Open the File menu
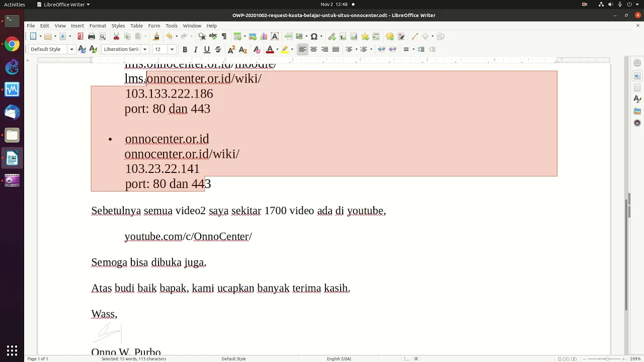This screenshot has height=362, width=644. point(31,26)
